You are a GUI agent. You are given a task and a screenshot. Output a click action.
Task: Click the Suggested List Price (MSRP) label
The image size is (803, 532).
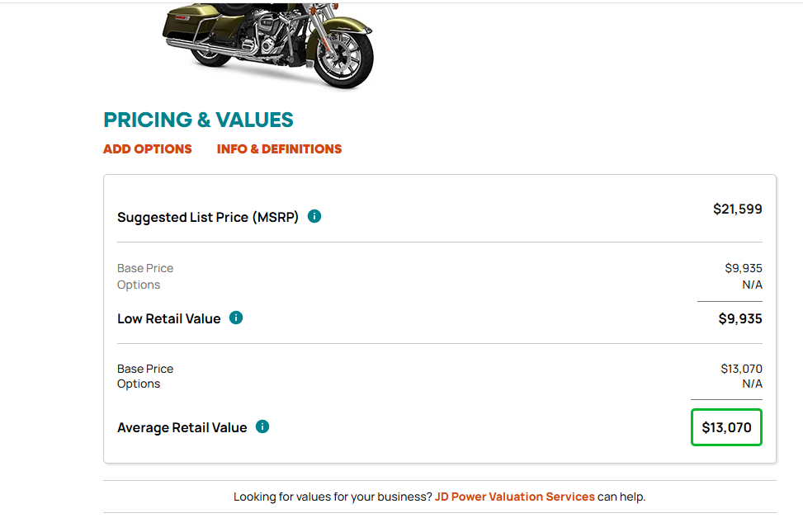coord(208,218)
